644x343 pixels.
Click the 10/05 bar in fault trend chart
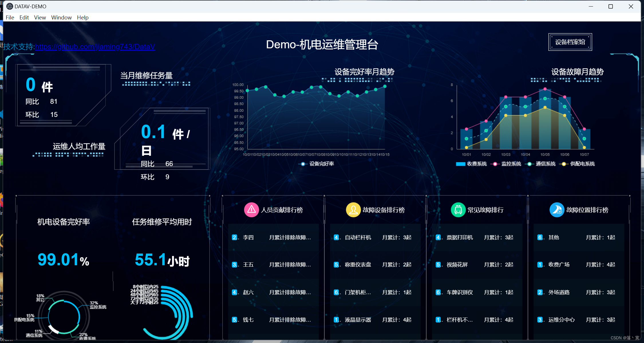pos(545,119)
